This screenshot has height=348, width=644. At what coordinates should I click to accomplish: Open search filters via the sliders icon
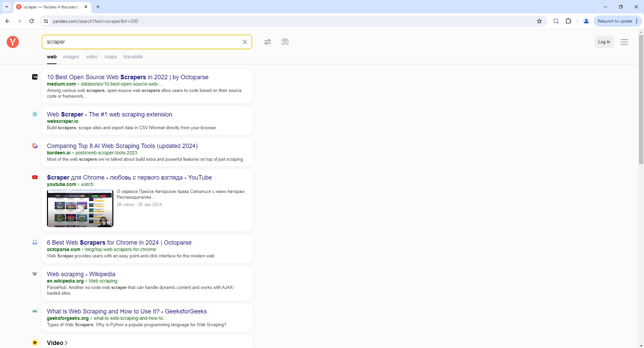pos(267,42)
